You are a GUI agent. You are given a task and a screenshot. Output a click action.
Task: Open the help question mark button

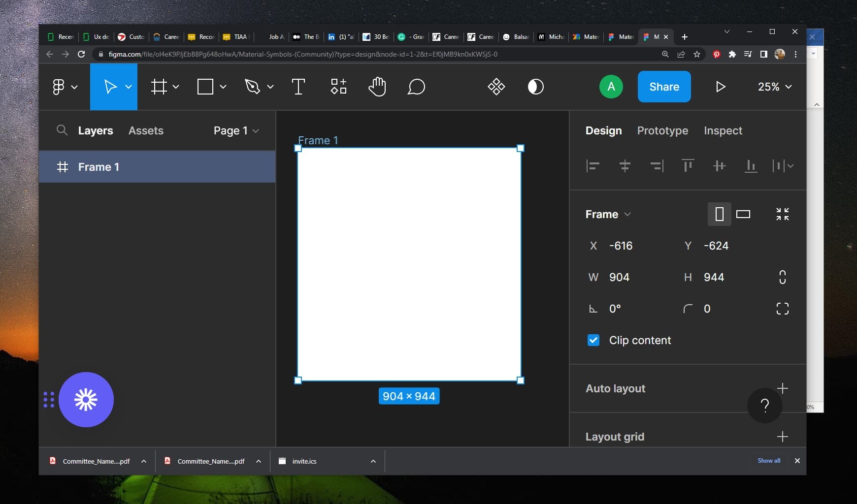765,405
